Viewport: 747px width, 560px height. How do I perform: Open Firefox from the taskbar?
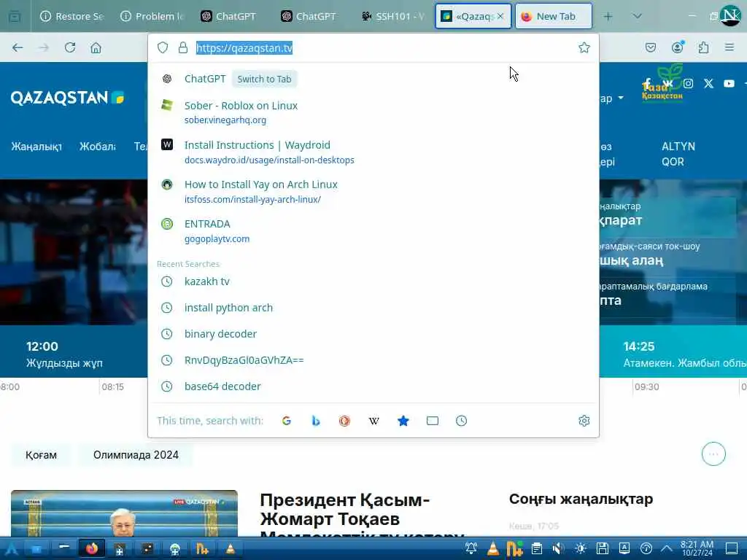(x=92, y=549)
